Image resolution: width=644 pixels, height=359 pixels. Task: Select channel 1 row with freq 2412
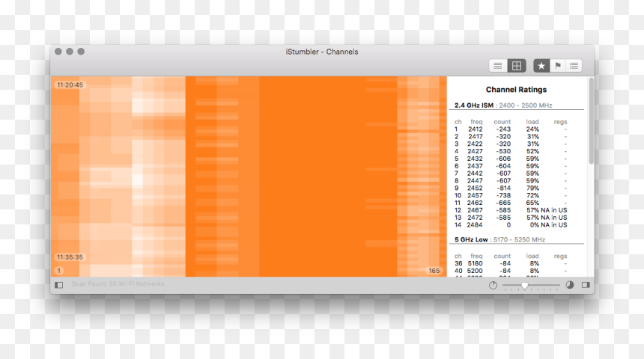tap(511, 129)
